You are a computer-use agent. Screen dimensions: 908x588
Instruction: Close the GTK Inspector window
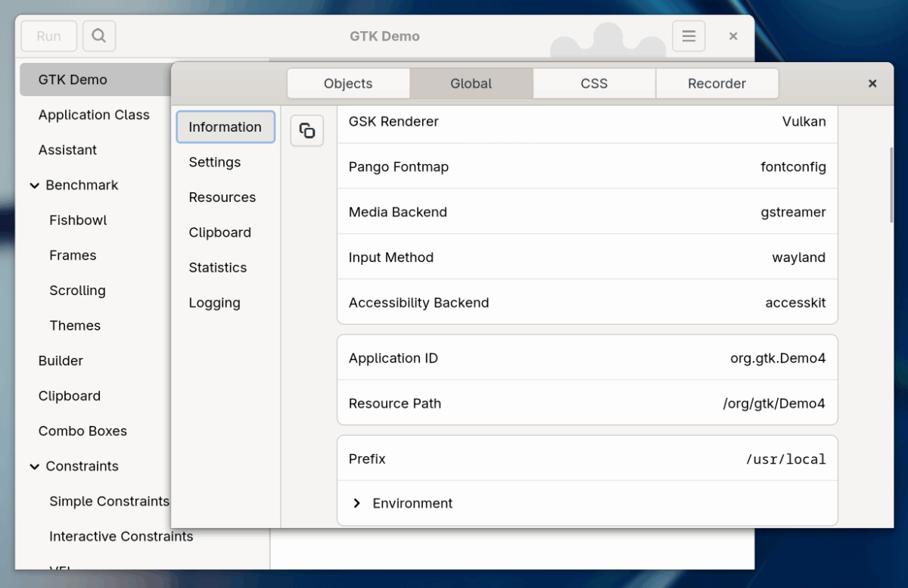[872, 83]
